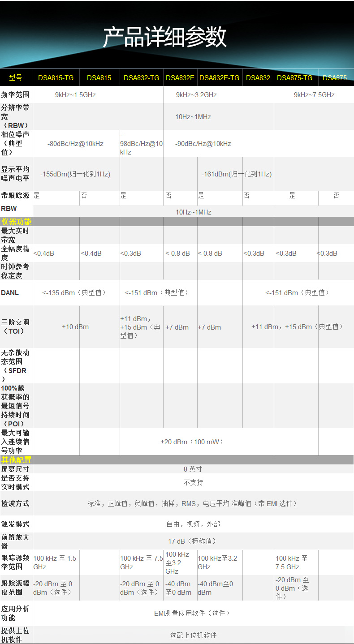
Task: Click the DANL row label
Action: pyautogui.click(x=10, y=292)
